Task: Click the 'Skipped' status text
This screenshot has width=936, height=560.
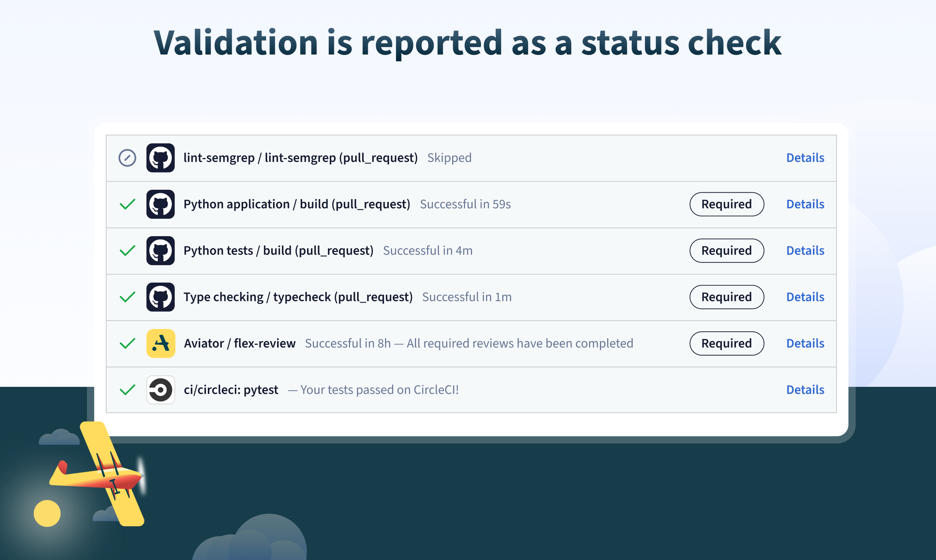Action: coord(449,158)
